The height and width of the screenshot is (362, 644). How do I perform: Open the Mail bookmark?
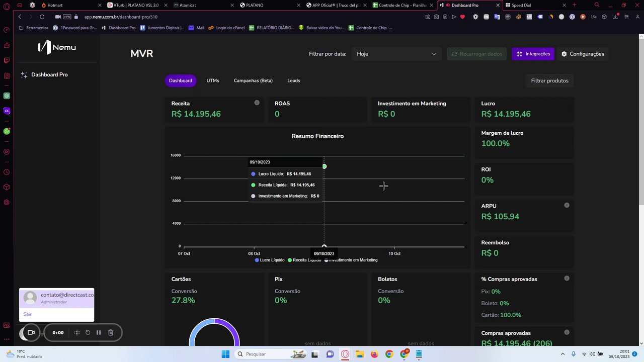[196, 28]
